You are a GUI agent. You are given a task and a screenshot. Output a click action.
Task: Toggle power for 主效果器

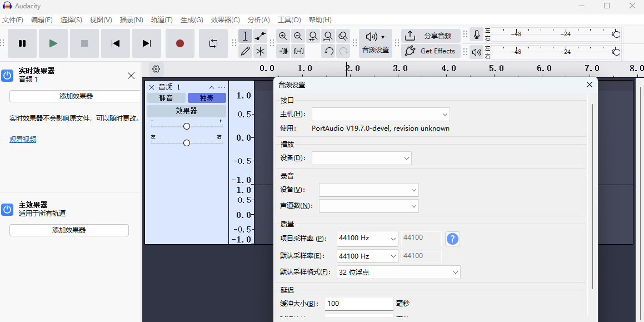pos(7,209)
